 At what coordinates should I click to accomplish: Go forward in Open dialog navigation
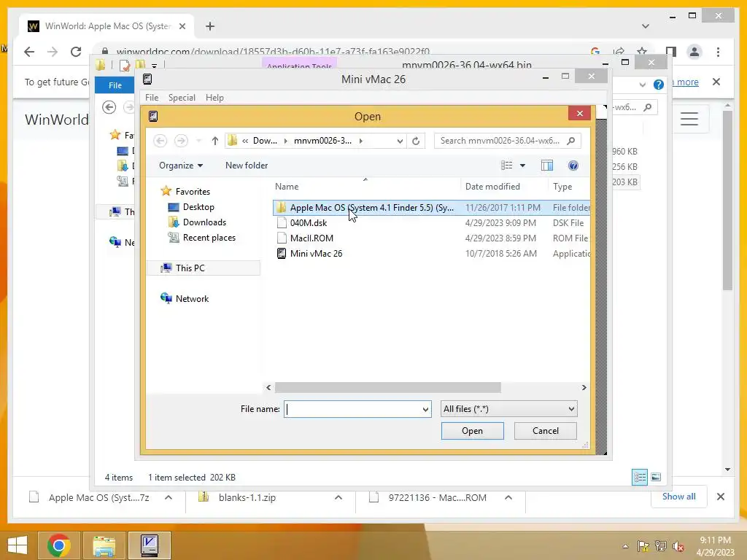click(x=181, y=141)
